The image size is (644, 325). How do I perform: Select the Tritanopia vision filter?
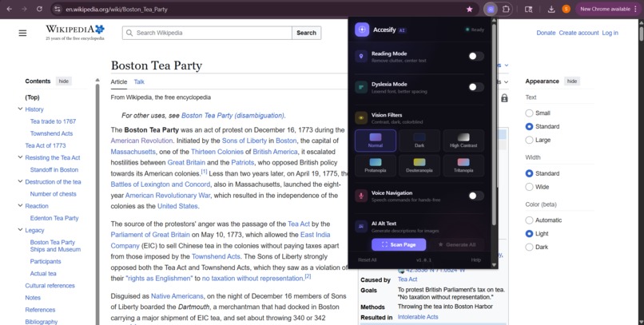coord(463,165)
